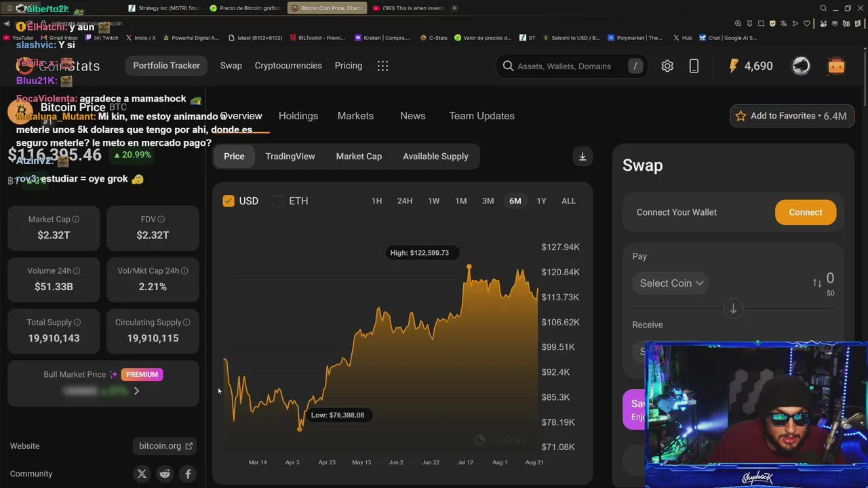Open Swap in the top navigation
Image resolution: width=868 pixels, height=488 pixels.
click(x=231, y=66)
